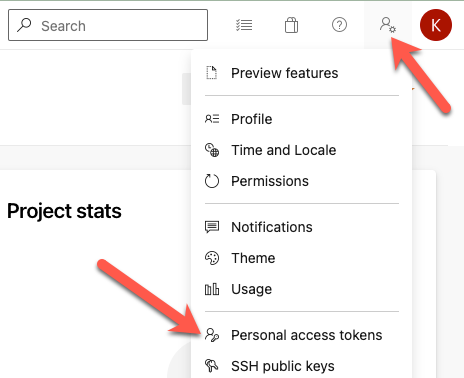
Task: Click the Usage bar chart icon
Action: tap(212, 289)
